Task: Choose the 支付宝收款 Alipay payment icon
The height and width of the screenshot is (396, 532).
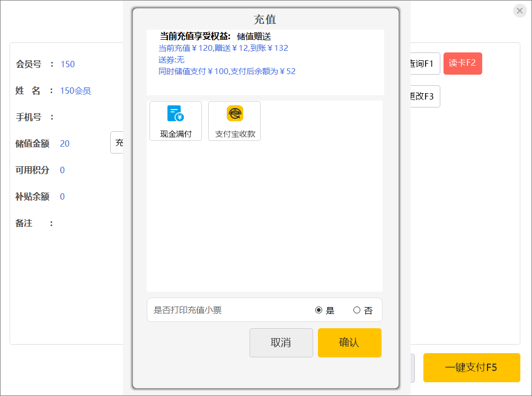Action: tap(234, 121)
